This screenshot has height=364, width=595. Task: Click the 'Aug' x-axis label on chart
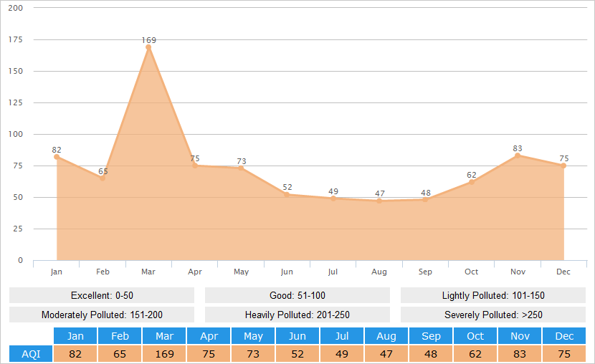point(379,272)
